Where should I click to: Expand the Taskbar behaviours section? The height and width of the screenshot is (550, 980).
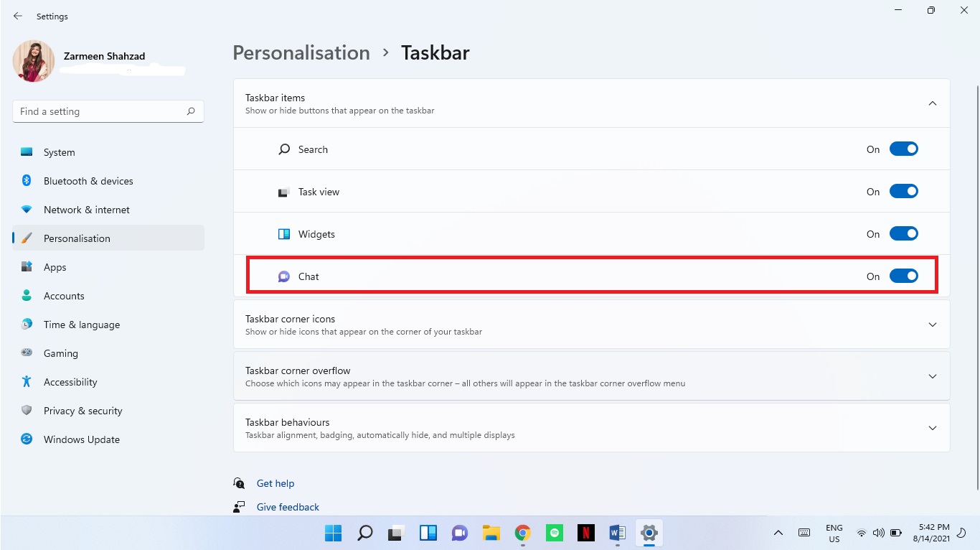point(932,427)
